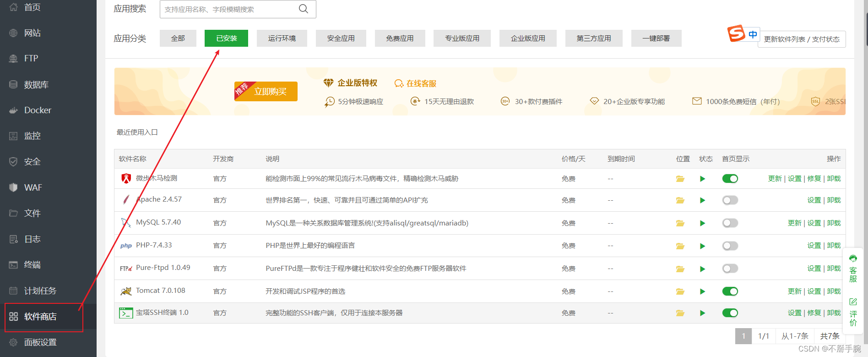Open the 监控 sidebar item
Image resolution: width=868 pixels, height=357 pixels.
click(x=48, y=136)
